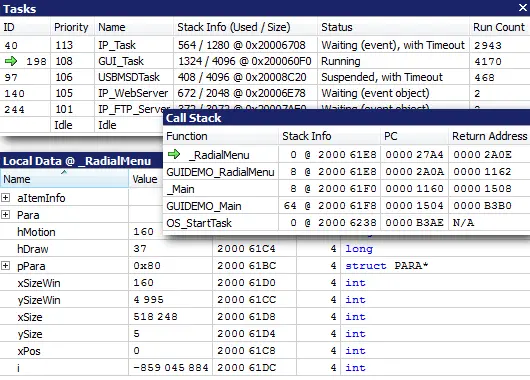Viewport: 530px width, 380px height.
Task: Click the green arrow beside GUI_Task
Action: pos(11,61)
